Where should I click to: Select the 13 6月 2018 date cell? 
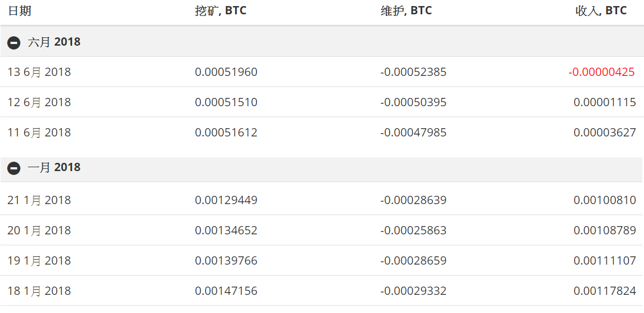[39, 72]
